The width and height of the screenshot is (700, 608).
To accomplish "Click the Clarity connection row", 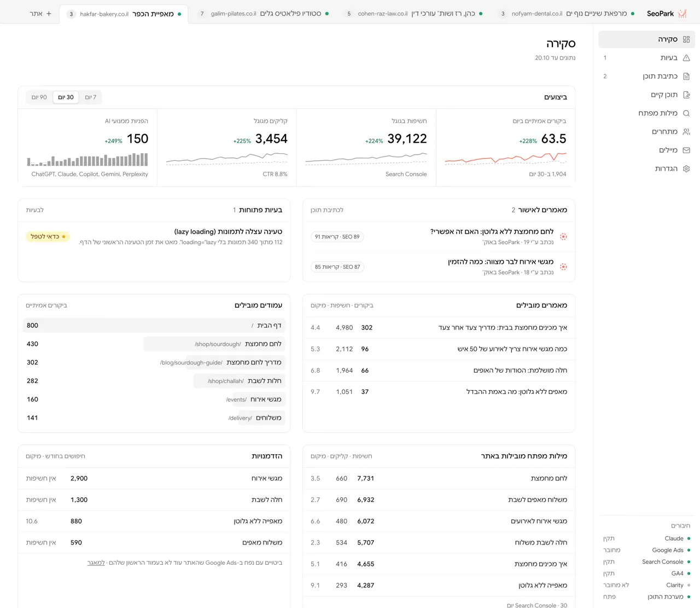I will coord(646,585).
